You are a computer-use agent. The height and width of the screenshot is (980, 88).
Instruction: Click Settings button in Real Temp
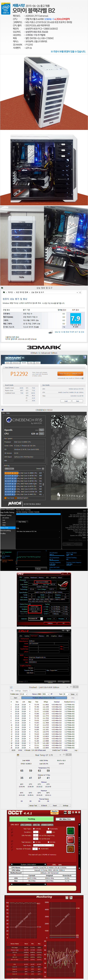tap(65, 805)
